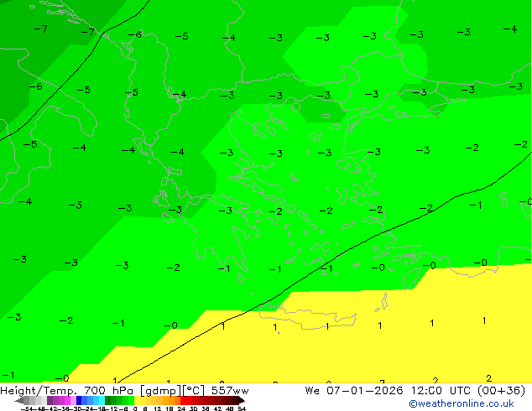
Task: Click the legend scale label 0
Action: pyautogui.click(x=135, y=409)
